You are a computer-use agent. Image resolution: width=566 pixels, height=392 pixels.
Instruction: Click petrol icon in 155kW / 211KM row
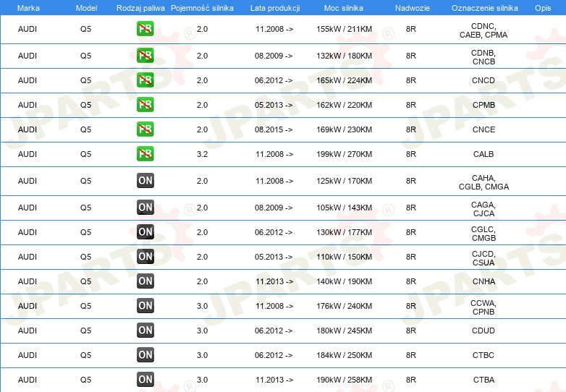(x=145, y=29)
